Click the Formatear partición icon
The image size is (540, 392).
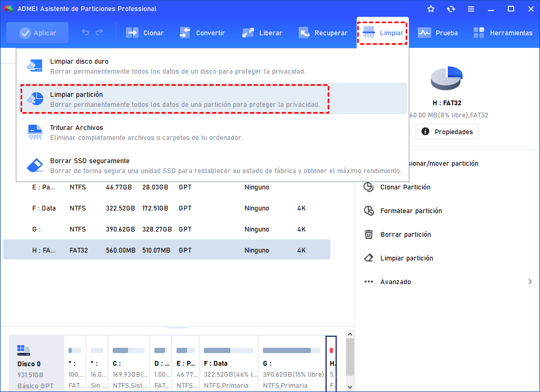368,211
